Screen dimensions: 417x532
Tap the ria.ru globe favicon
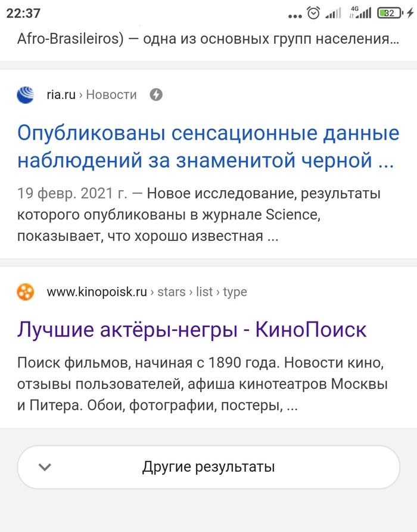click(x=26, y=95)
